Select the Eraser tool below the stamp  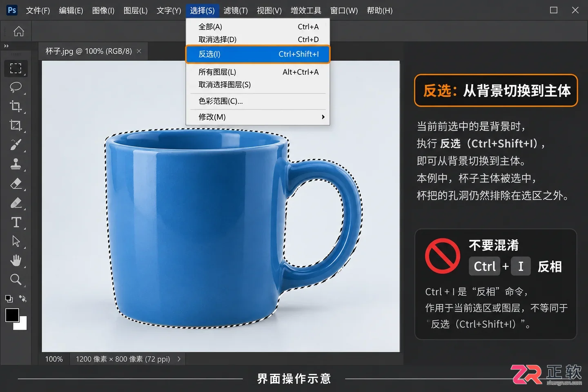pos(16,183)
